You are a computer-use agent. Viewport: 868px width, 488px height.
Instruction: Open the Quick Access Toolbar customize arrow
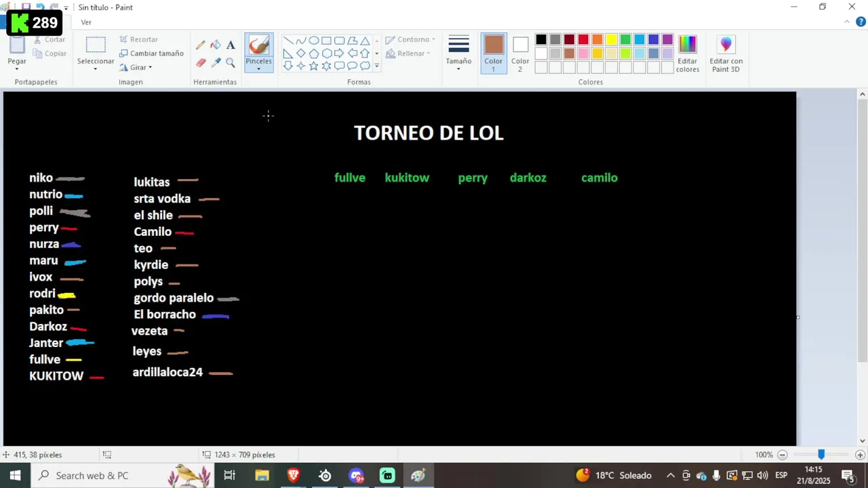[66, 7]
